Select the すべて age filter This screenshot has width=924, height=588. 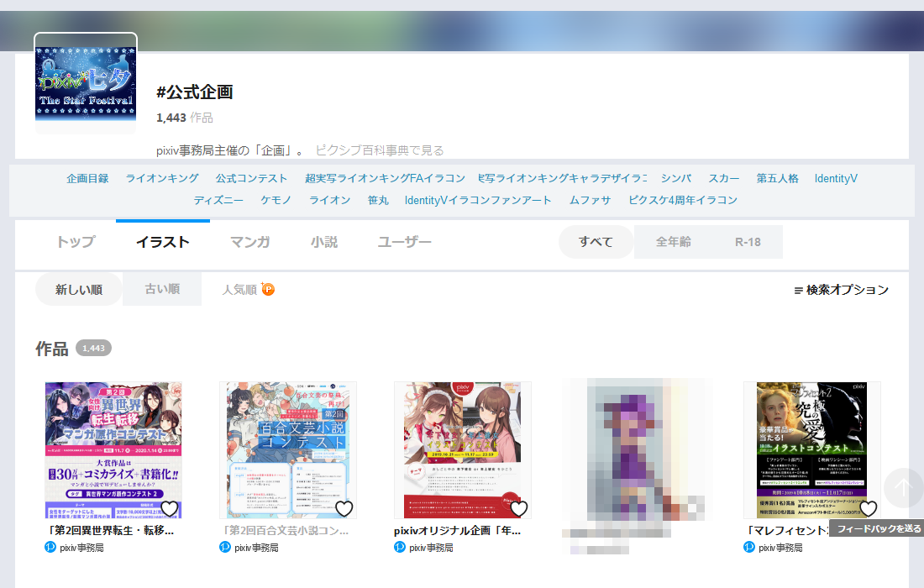pos(596,242)
